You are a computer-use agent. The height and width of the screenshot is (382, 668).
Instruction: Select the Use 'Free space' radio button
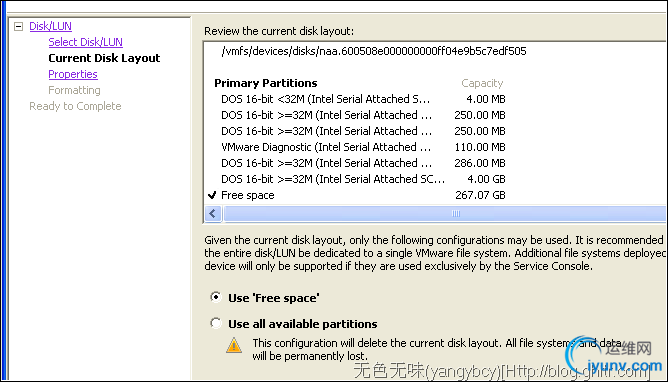pyautogui.click(x=216, y=297)
